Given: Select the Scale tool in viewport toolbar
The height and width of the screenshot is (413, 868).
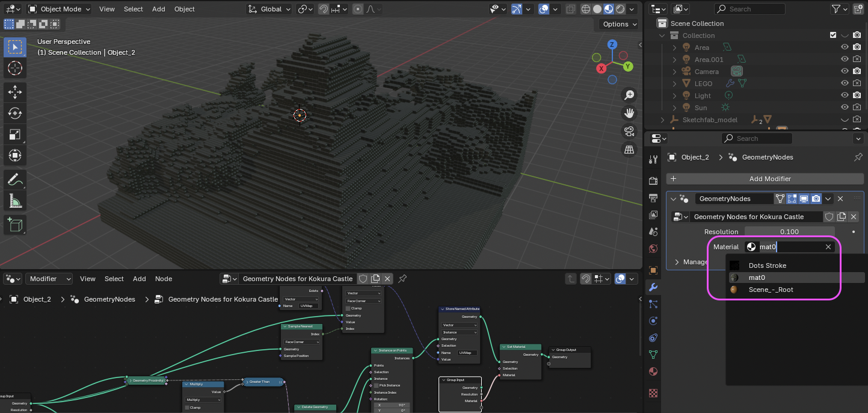Looking at the screenshot, I should point(15,134).
